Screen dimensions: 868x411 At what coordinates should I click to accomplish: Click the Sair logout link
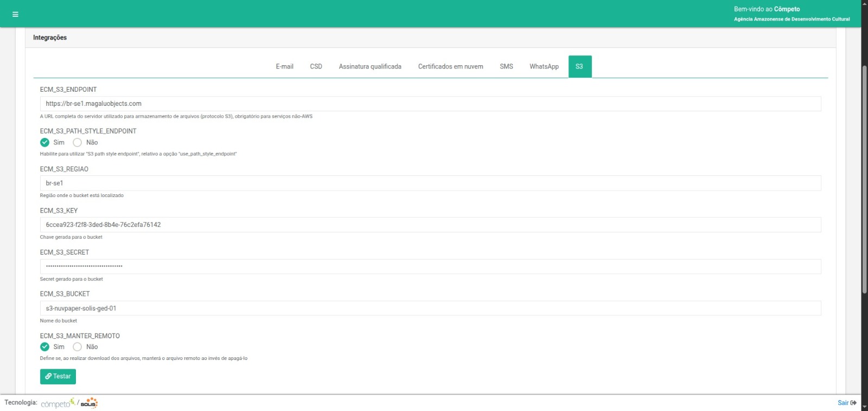846,403
